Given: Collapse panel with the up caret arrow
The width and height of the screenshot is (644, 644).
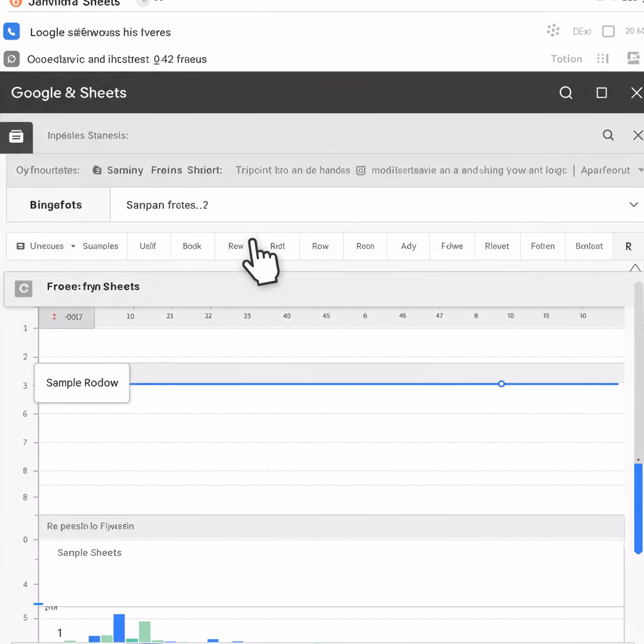Looking at the screenshot, I should (x=635, y=268).
